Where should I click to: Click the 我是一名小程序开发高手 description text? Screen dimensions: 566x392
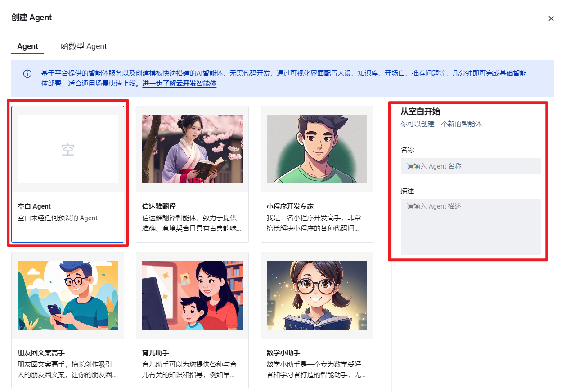click(314, 223)
